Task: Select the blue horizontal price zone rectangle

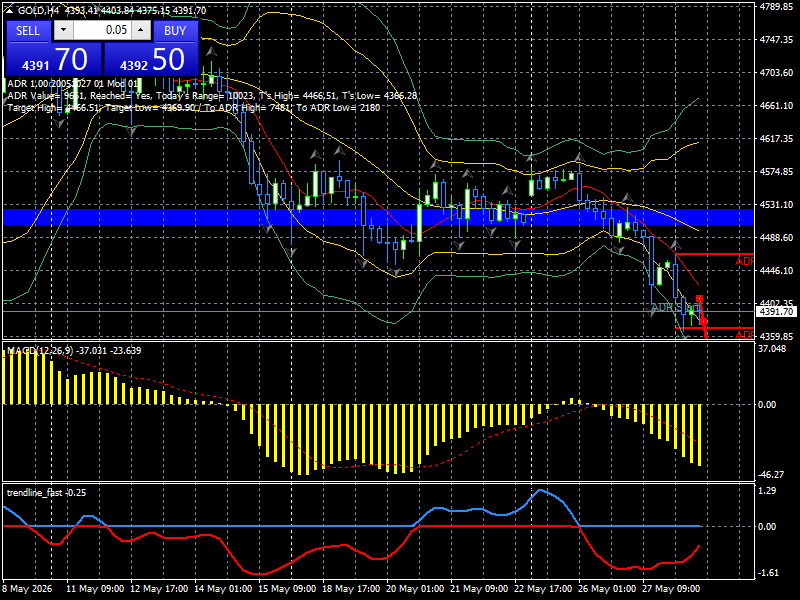Action: pos(378,217)
